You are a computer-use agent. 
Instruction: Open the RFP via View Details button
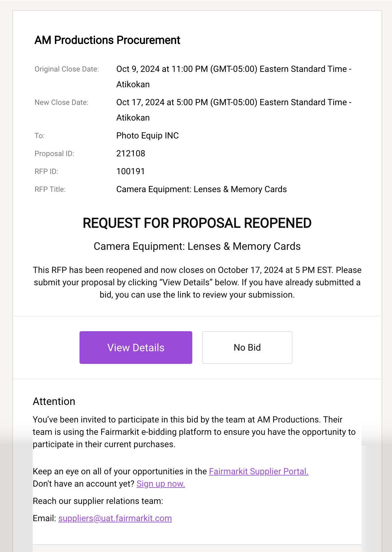click(136, 348)
